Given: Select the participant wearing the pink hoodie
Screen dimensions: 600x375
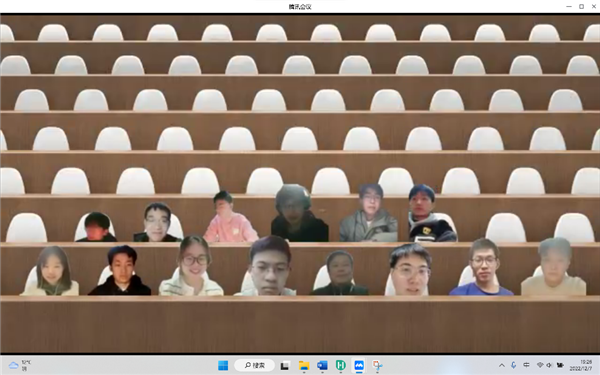Looking at the screenshot, I should click(x=230, y=217).
